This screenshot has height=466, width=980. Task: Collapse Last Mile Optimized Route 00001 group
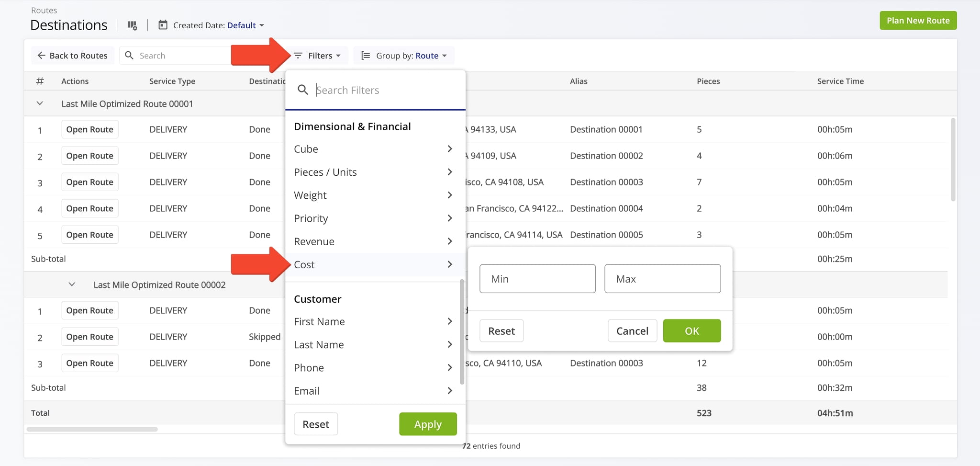40,103
